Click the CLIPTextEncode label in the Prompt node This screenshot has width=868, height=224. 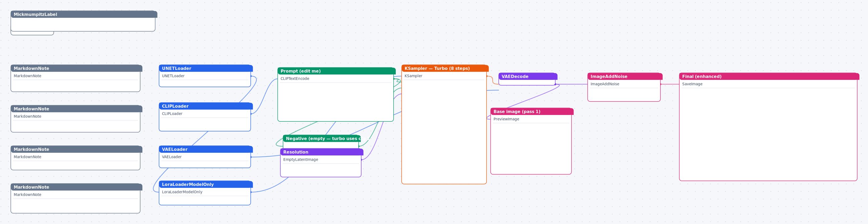pos(295,79)
